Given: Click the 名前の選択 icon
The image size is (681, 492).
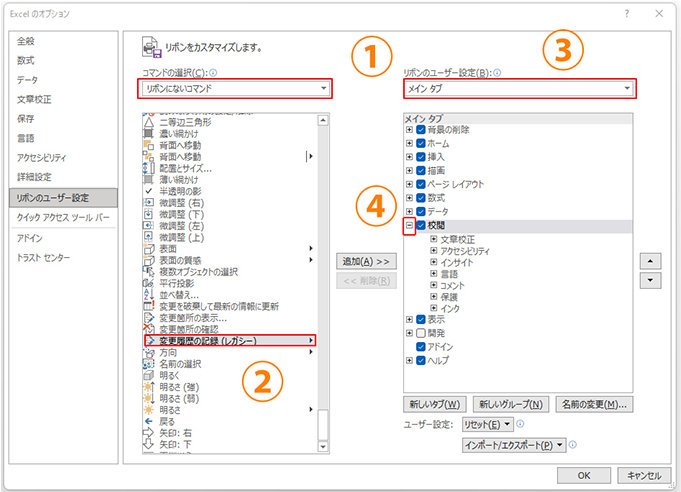Looking at the screenshot, I should (x=149, y=364).
